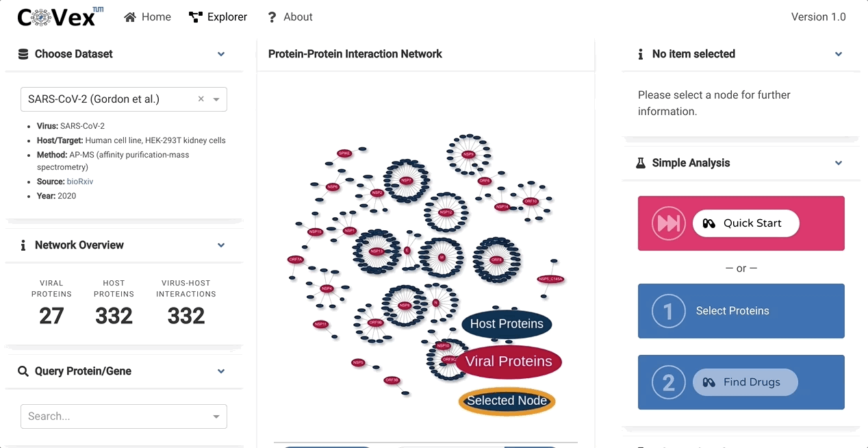
Task: Click the protein/gene search field
Action: (x=124, y=416)
